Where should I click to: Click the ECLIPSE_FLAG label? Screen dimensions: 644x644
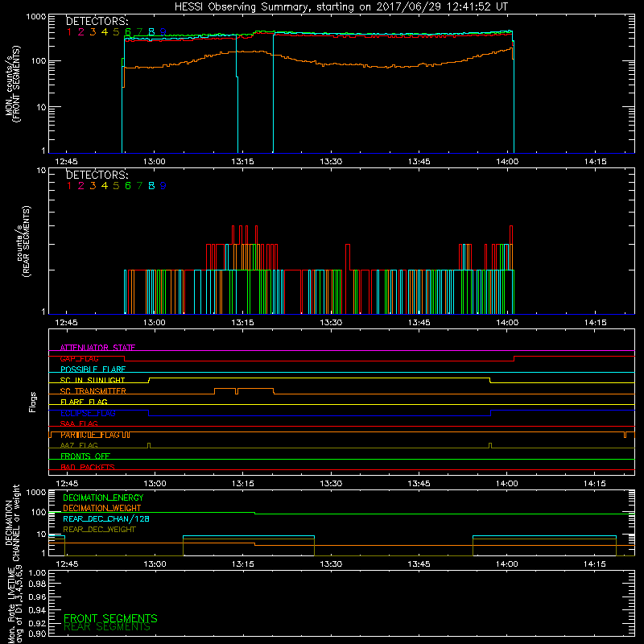tap(88, 413)
